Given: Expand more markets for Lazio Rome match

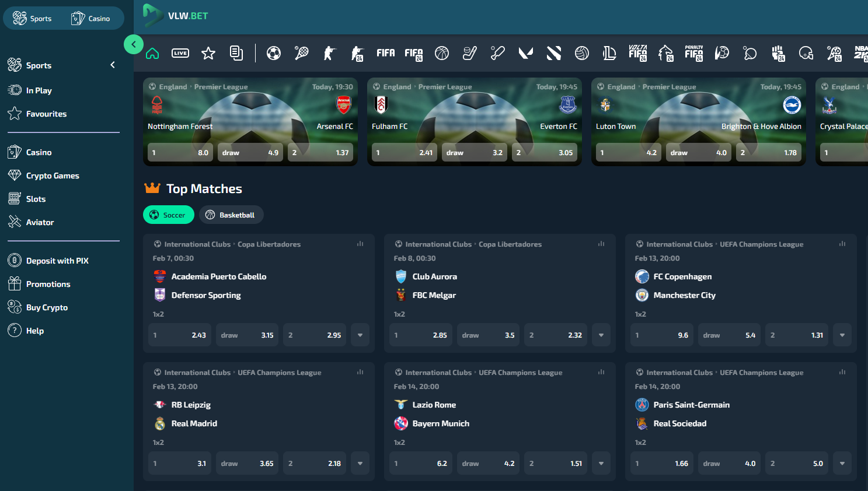Looking at the screenshot, I should tap(601, 463).
